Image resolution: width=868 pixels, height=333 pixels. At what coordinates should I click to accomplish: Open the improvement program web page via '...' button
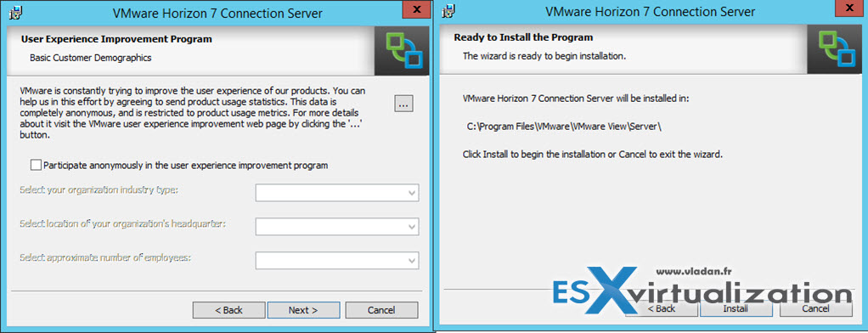point(403,104)
